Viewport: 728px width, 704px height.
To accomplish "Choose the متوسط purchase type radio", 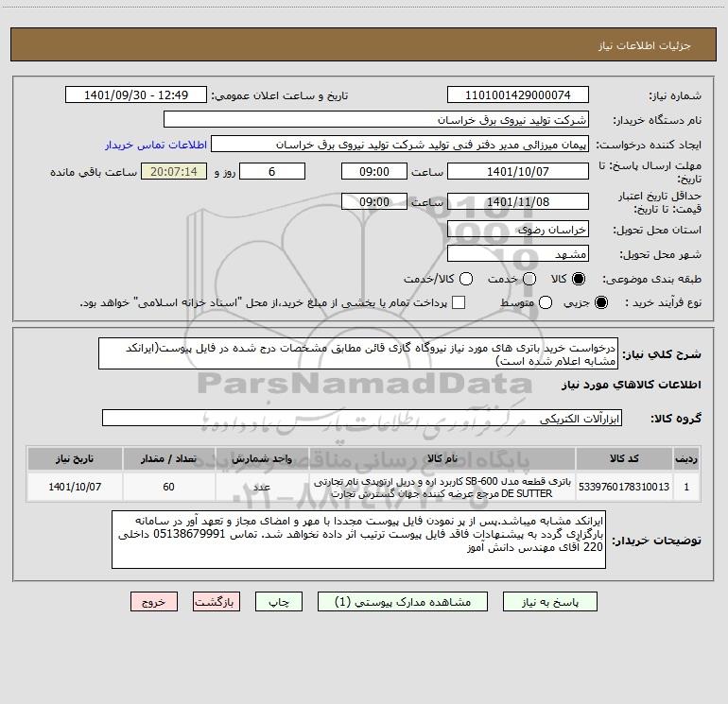I will click(546, 302).
